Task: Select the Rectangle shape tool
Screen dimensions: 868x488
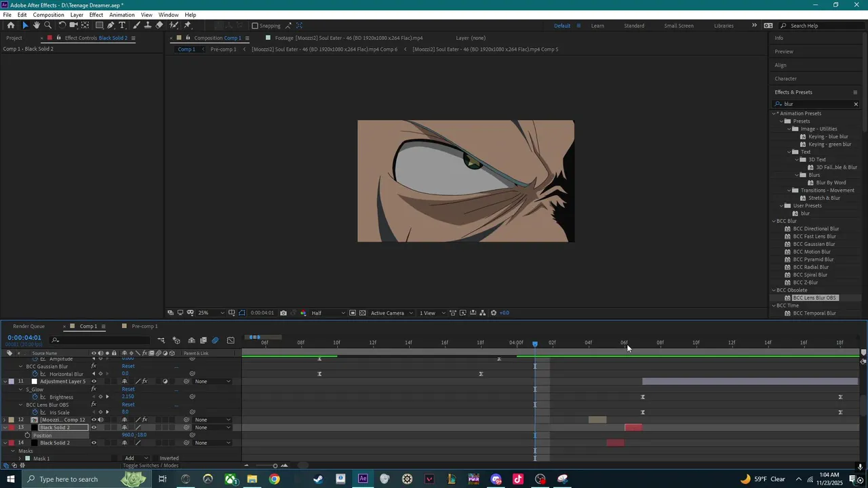Action: tap(99, 25)
